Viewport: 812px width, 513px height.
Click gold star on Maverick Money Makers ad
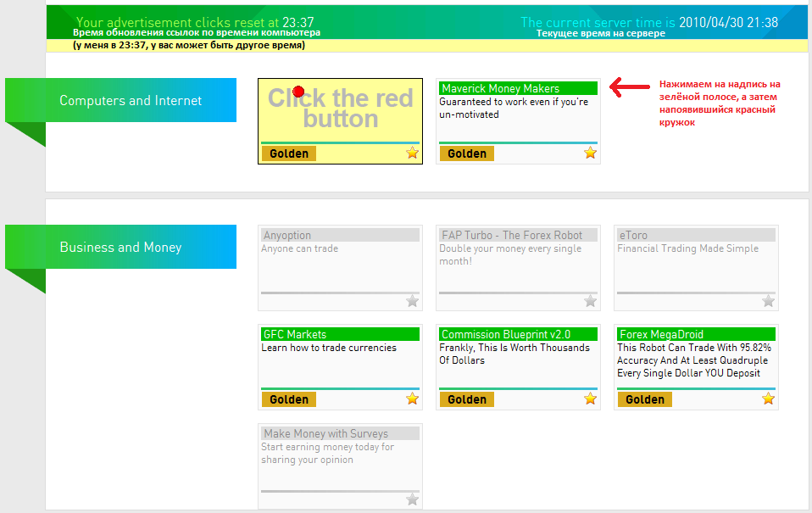tap(590, 153)
